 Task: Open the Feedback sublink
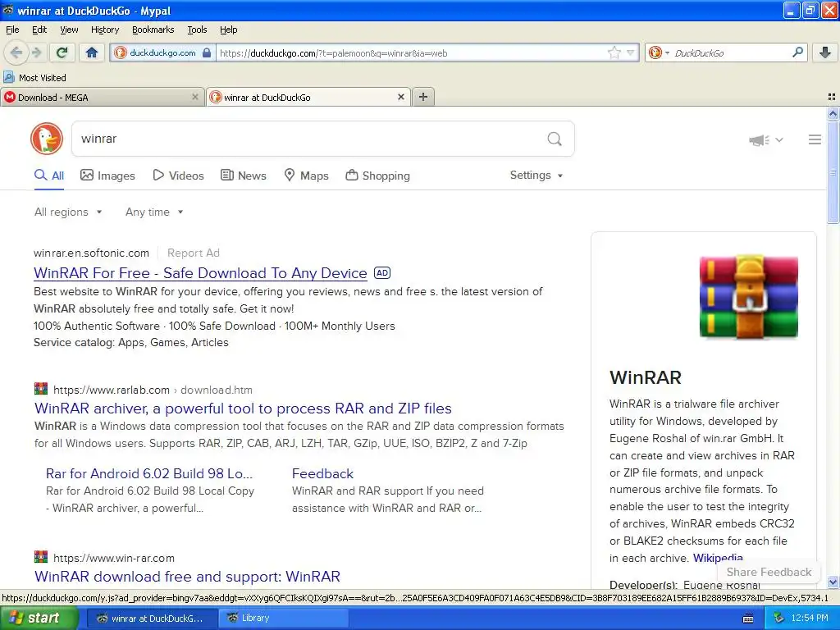click(x=322, y=473)
